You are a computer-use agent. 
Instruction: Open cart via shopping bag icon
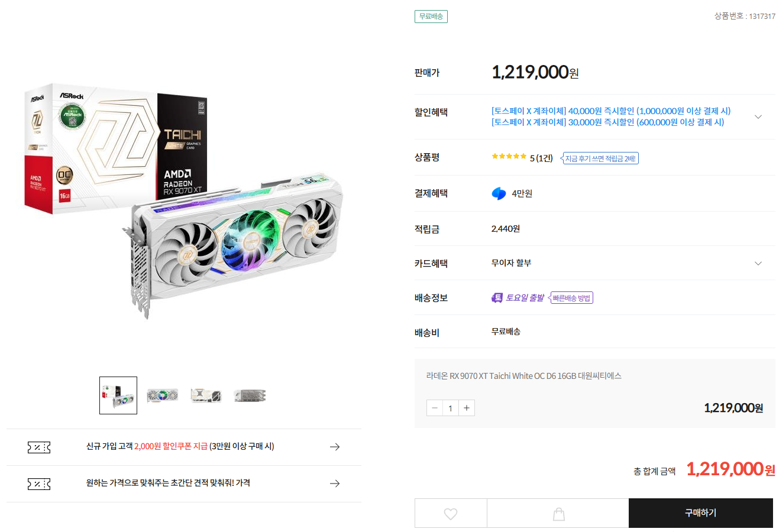click(558, 512)
